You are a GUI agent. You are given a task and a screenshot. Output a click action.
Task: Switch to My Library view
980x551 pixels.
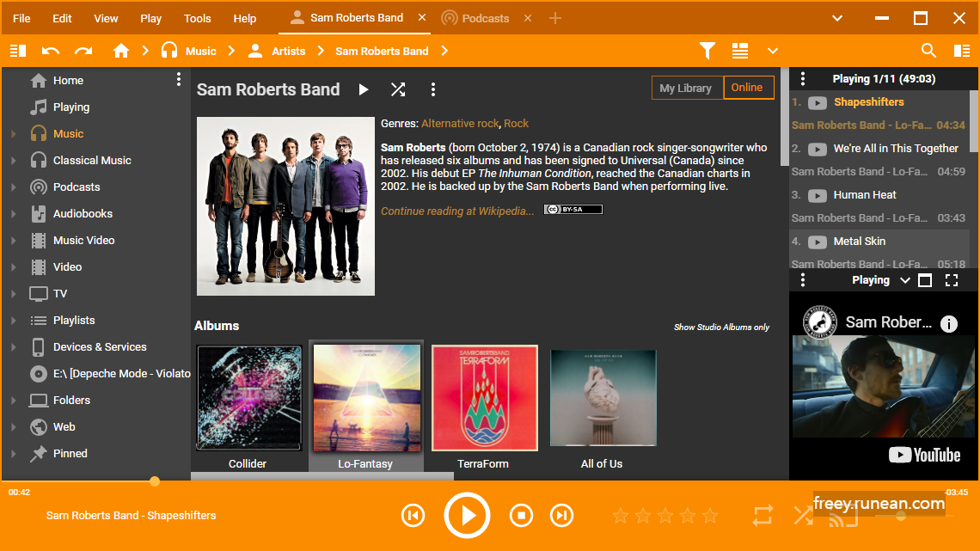click(687, 88)
